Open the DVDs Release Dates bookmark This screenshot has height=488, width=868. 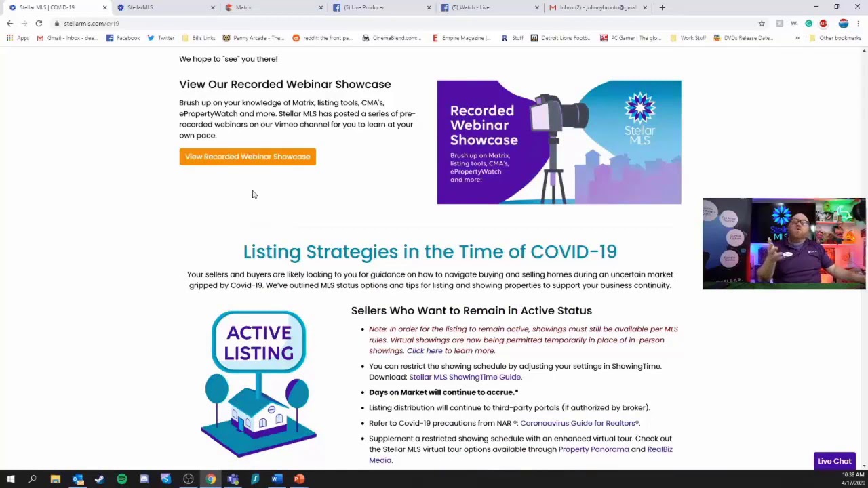pos(743,38)
